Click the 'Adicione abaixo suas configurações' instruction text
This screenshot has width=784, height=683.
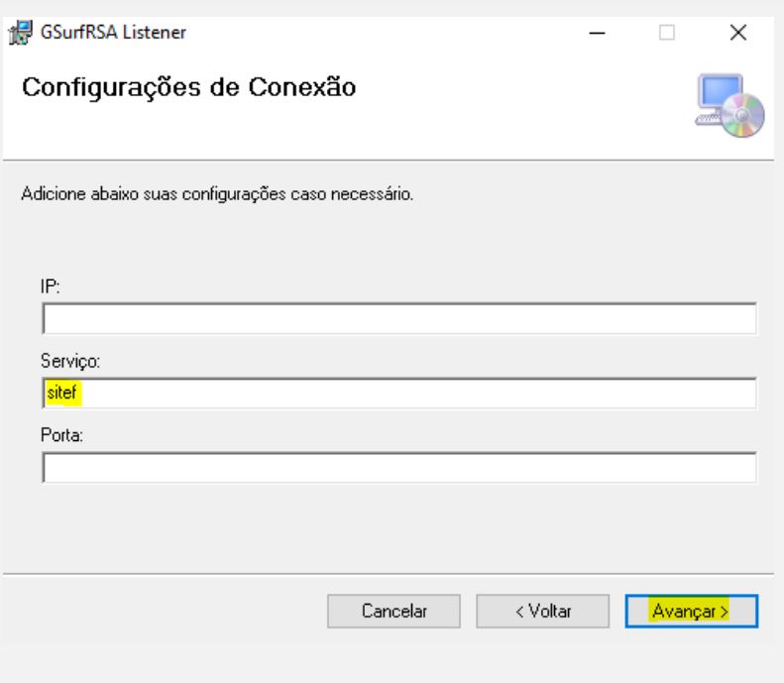click(217, 194)
